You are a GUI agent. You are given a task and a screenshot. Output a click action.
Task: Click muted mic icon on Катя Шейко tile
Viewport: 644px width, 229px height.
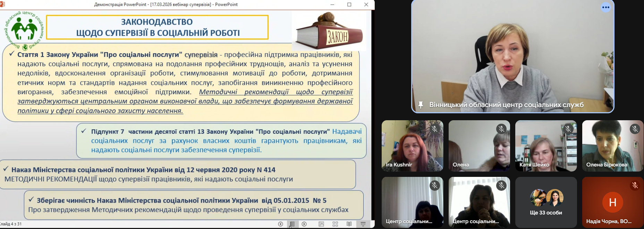[568, 129]
